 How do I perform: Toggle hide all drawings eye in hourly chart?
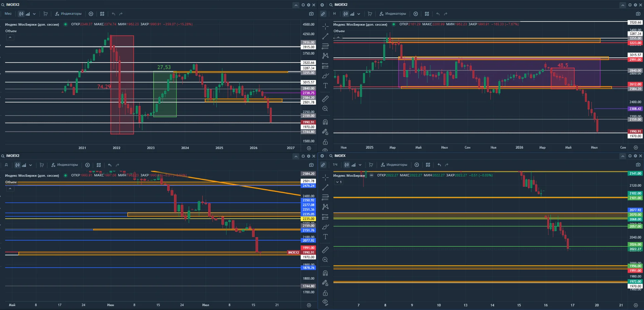pos(325,302)
